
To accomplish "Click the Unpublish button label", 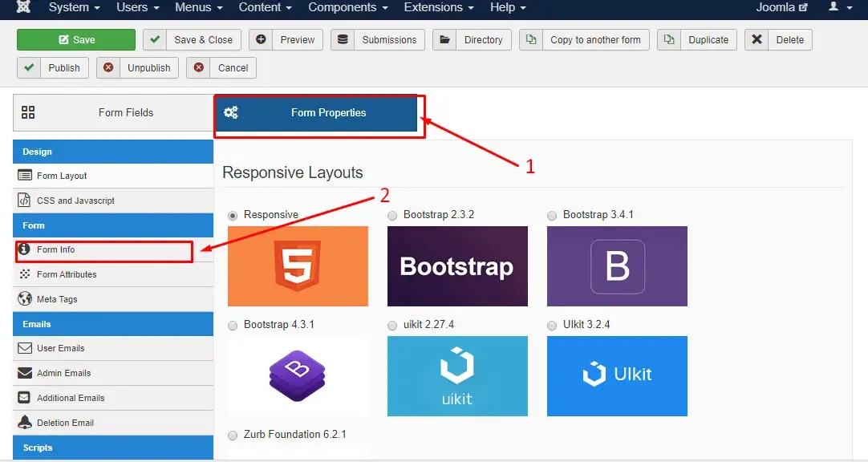I will coord(149,68).
